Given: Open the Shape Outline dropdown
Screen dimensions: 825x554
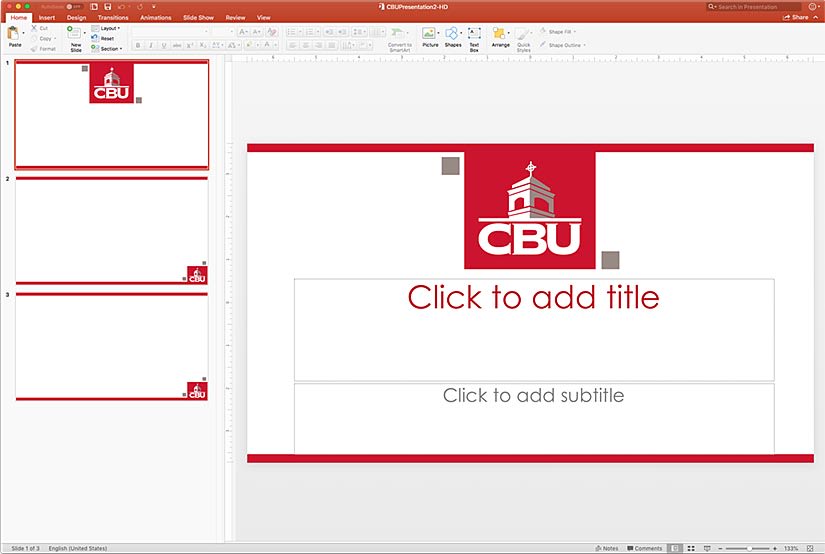Looking at the screenshot, I should point(562,45).
